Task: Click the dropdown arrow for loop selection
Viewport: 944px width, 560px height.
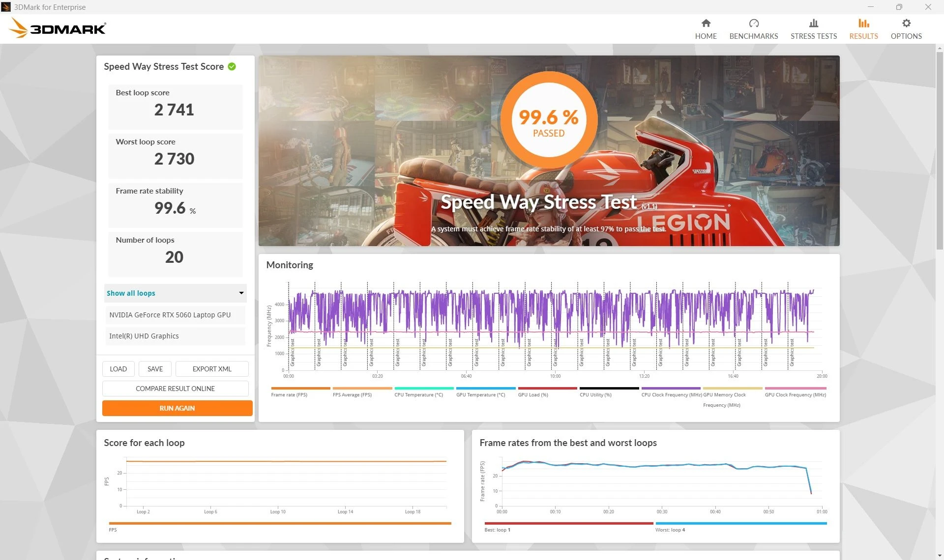Action: point(241,293)
